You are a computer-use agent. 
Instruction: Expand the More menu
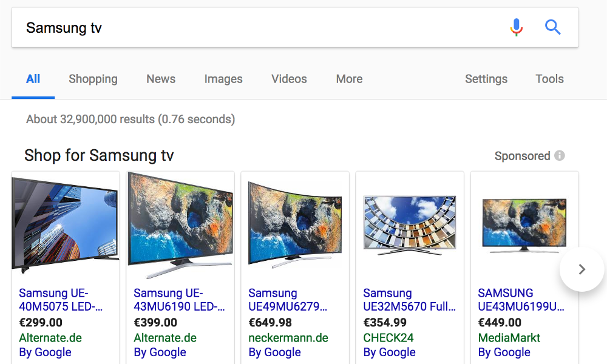(349, 79)
